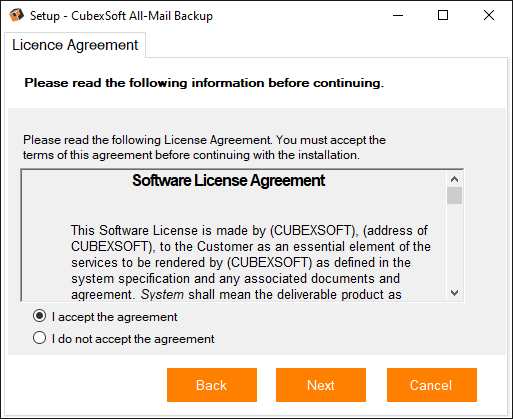The height and width of the screenshot is (419, 513).
Task: Select 'I do not accept the agreement'
Action: (x=39, y=338)
